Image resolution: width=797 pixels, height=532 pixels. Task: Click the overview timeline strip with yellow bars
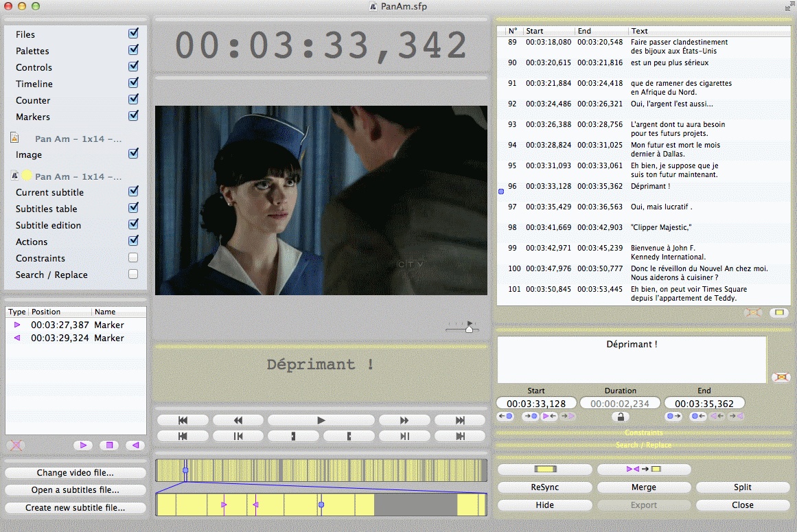pyautogui.click(x=321, y=470)
